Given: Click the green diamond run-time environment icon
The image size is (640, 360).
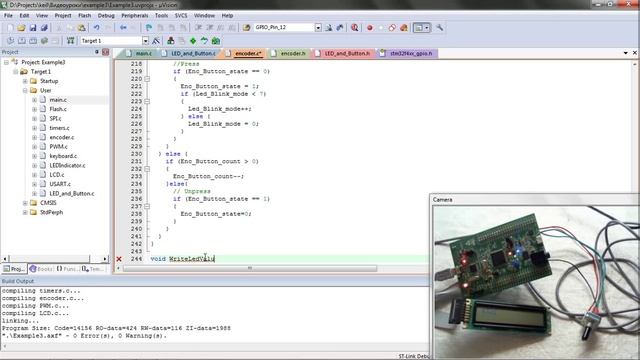Looking at the screenshot, I should pos(193,41).
